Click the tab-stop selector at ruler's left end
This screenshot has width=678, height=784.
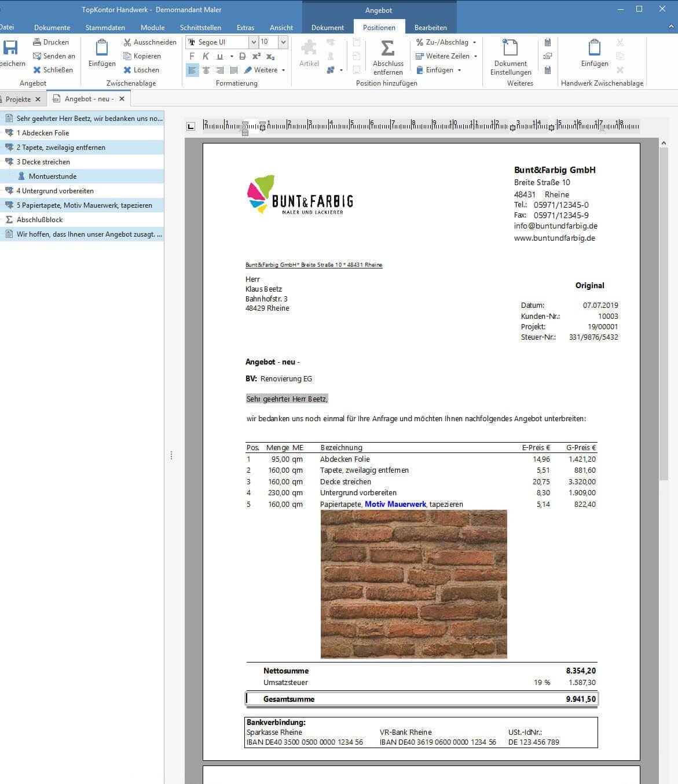point(190,126)
